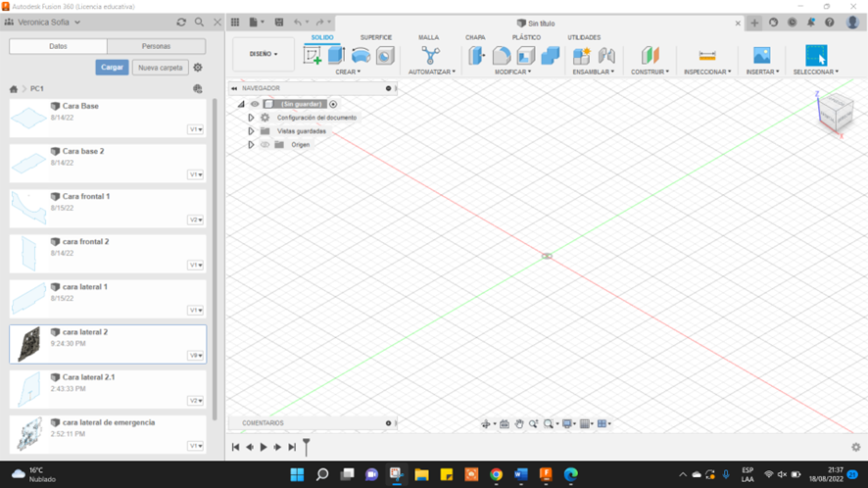The height and width of the screenshot is (488, 868).
Task: Select the New Component icon
Action: tap(582, 56)
